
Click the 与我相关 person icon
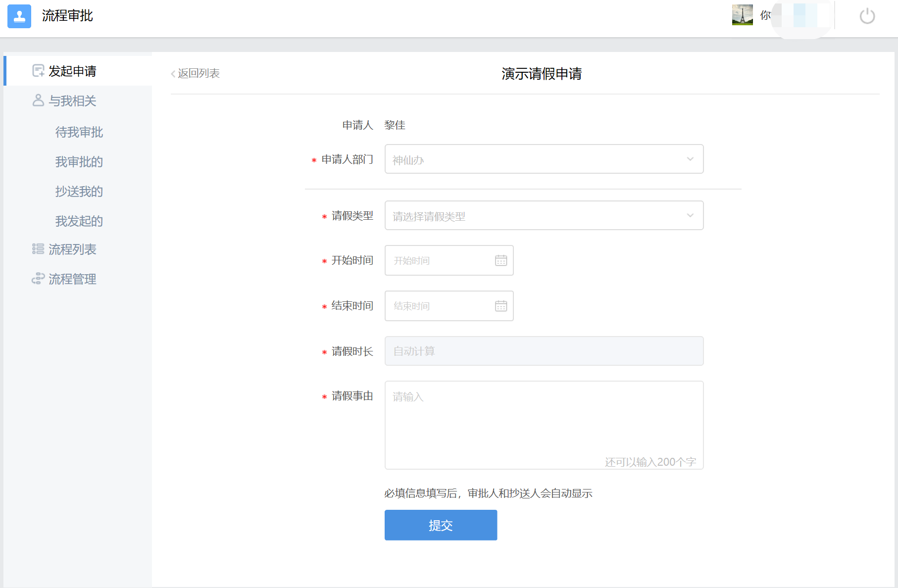[x=38, y=100]
